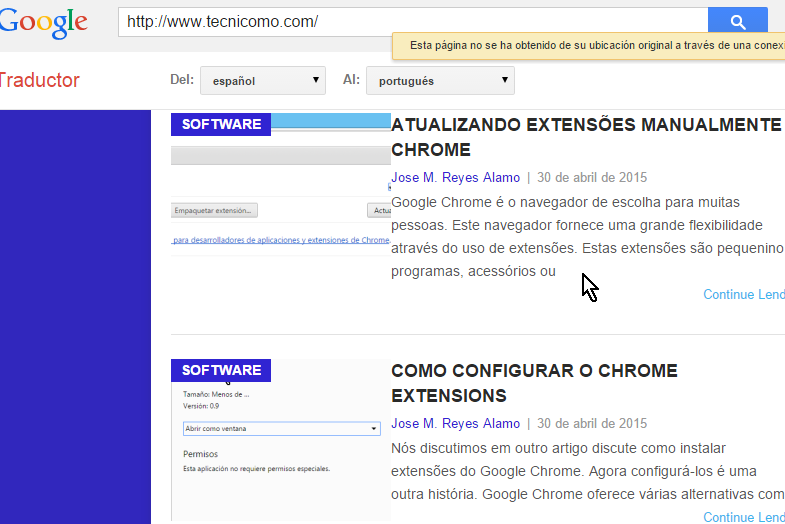Click the excerpt starting 'Nós discutimos em outro artigo'
Image resolution: width=785 pixels, height=524 pixels.
588,471
